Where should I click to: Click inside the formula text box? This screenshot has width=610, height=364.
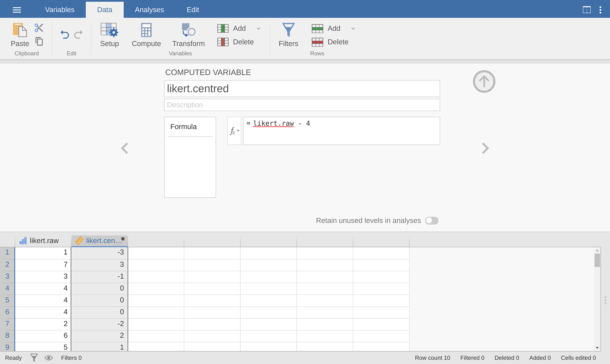(341, 131)
